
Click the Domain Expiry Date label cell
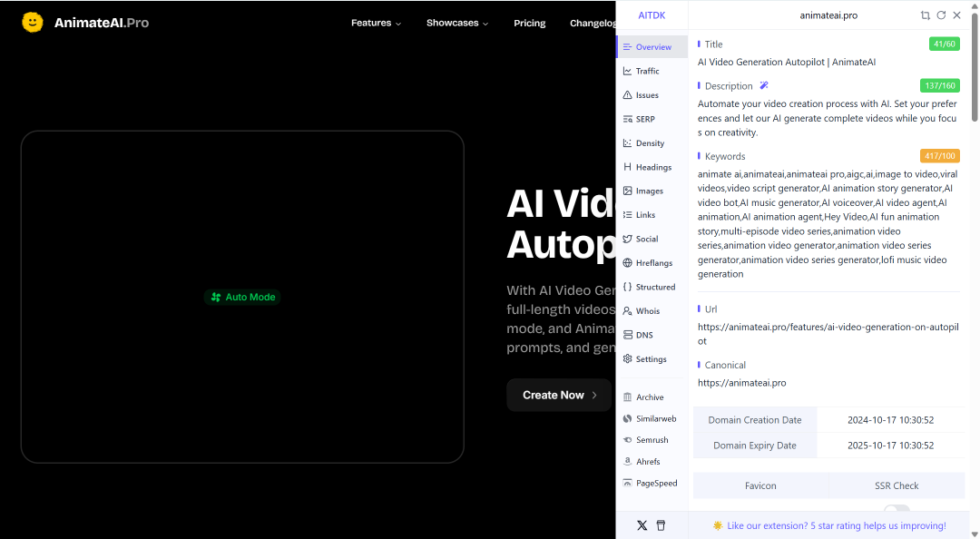click(755, 446)
